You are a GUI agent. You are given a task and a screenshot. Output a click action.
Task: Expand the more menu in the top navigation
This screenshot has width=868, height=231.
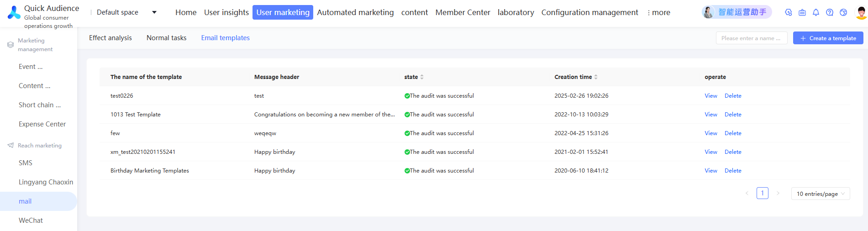[x=658, y=12]
